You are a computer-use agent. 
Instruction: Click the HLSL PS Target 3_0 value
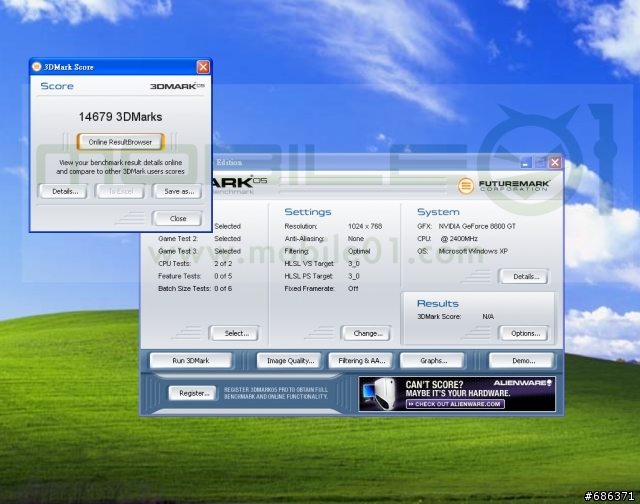click(353, 276)
